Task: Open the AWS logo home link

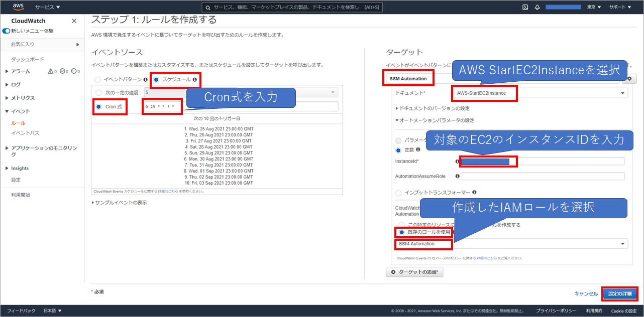Action: pyautogui.click(x=19, y=7)
